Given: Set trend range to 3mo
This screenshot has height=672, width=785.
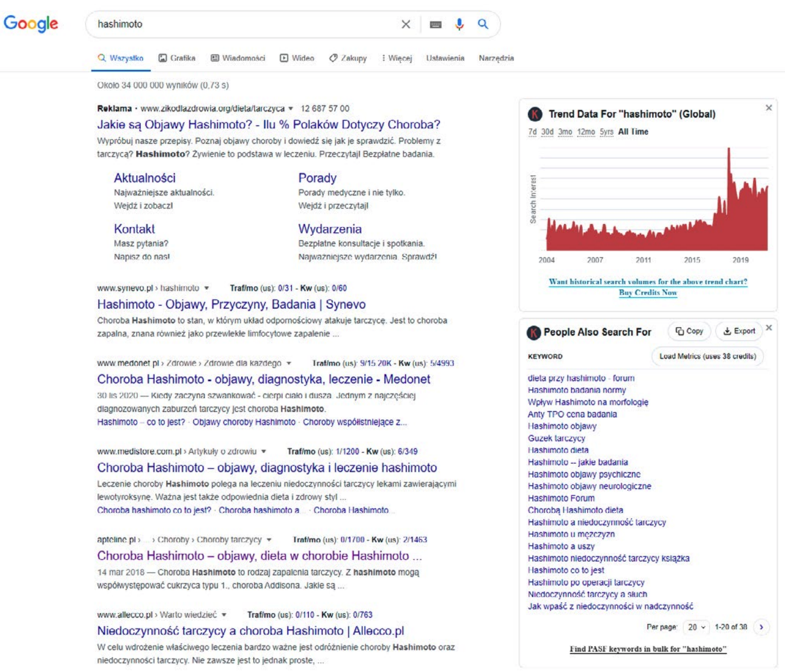Looking at the screenshot, I should (565, 132).
